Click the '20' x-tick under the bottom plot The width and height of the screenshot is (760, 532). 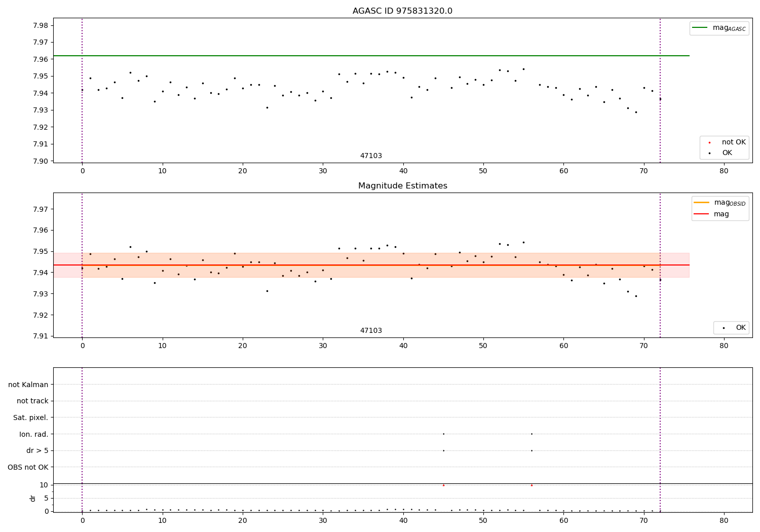coord(243,521)
